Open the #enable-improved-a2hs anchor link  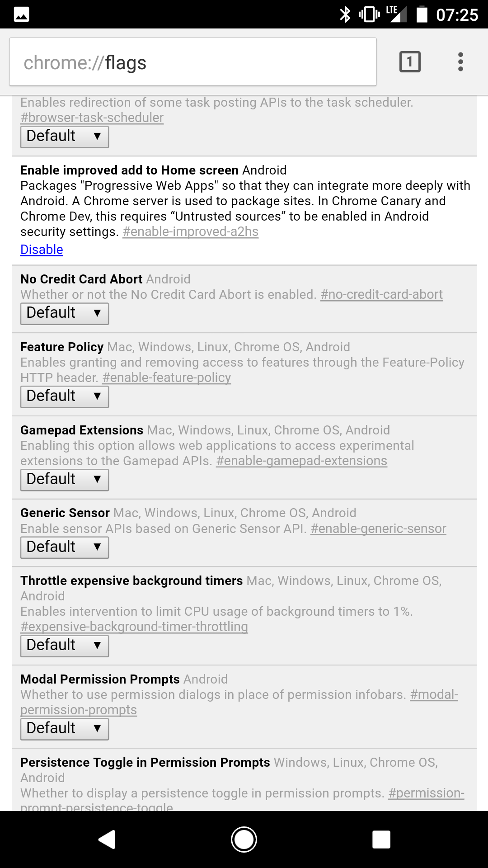[190, 231]
